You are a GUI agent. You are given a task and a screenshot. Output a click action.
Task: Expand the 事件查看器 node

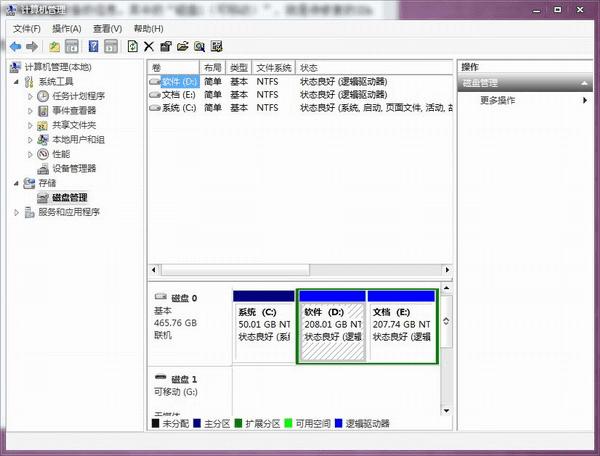click(x=30, y=111)
